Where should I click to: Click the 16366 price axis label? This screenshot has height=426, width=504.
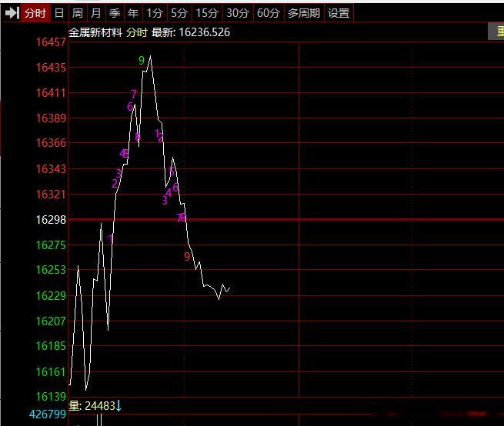[x=51, y=143]
